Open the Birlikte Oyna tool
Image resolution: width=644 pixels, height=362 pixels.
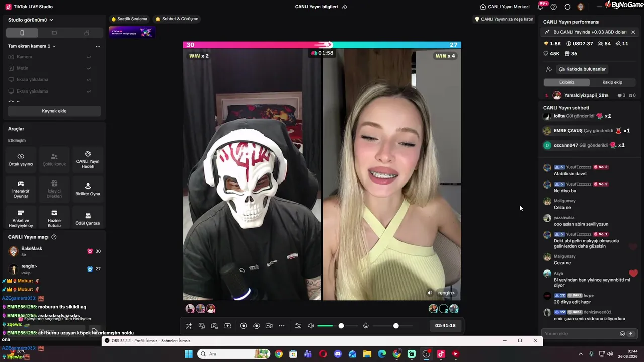pyautogui.click(x=88, y=190)
